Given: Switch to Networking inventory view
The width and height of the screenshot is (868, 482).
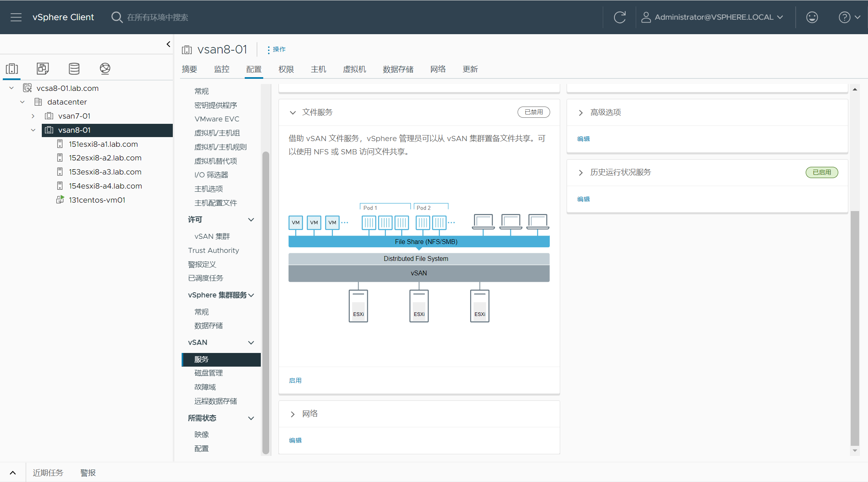Looking at the screenshot, I should [x=105, y=69].
